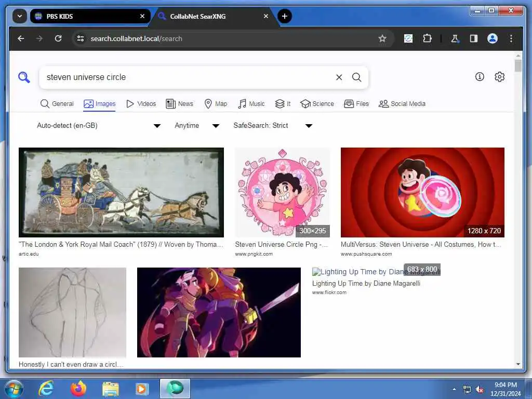Click the SearXNG magnifier logo
The height and width of the screenshot is (399, 532).
(24, 77)
